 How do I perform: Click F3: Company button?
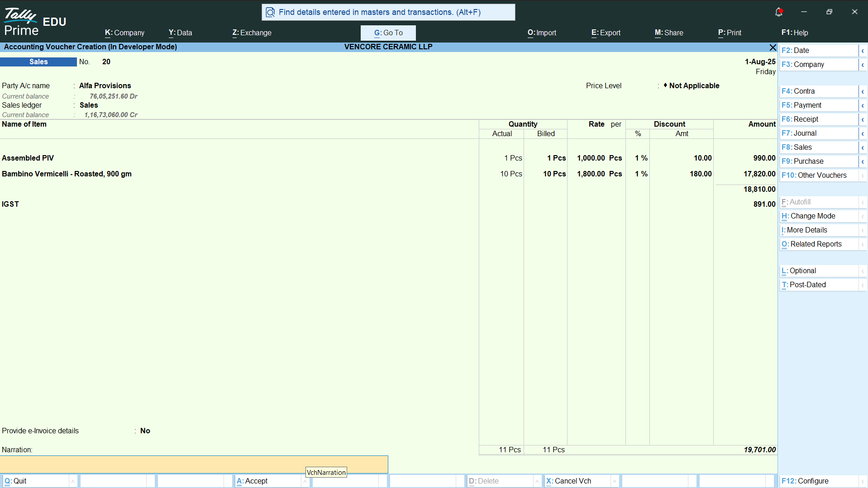coord(819,65)
